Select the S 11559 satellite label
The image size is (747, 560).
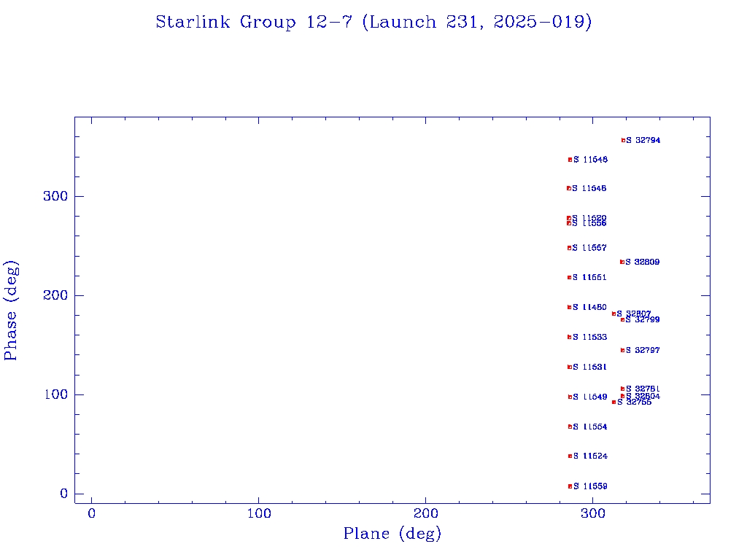(x=591, y=486)
